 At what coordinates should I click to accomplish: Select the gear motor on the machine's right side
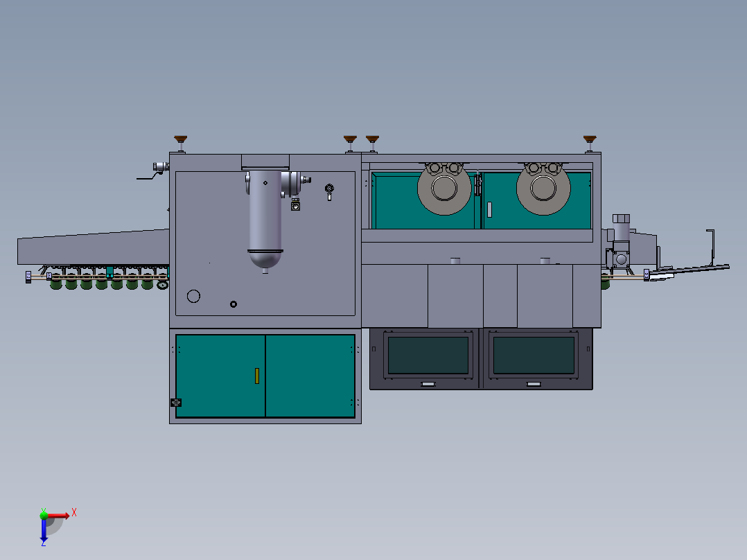[x=620, y=241]
